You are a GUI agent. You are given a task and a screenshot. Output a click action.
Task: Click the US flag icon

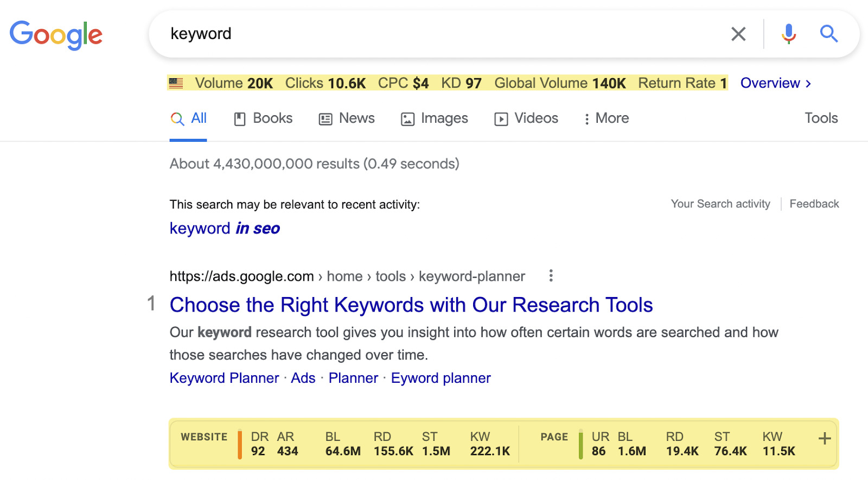pyautogui.click(x=176, y=83)
